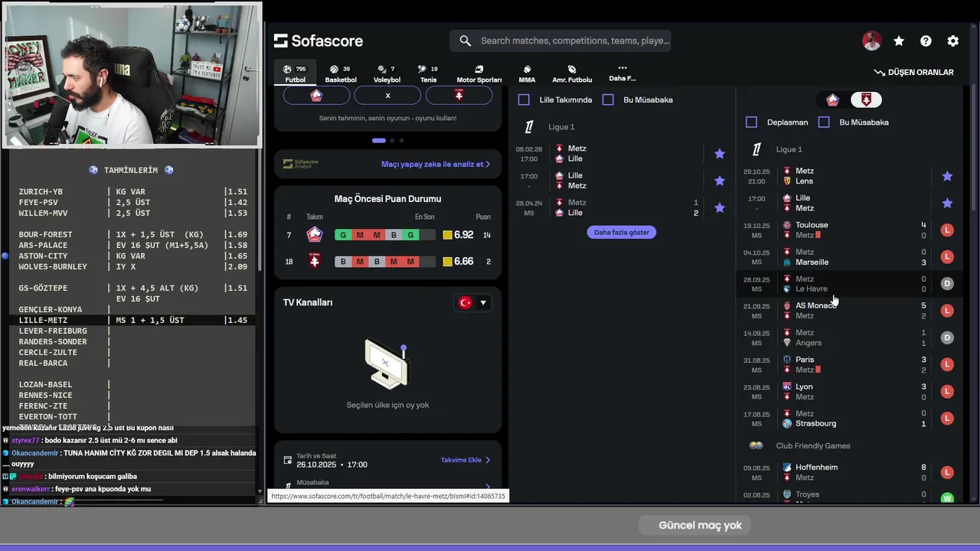Click the Club Friendly Games icon
Screen dimensions: 980x551
click(756, 445)
